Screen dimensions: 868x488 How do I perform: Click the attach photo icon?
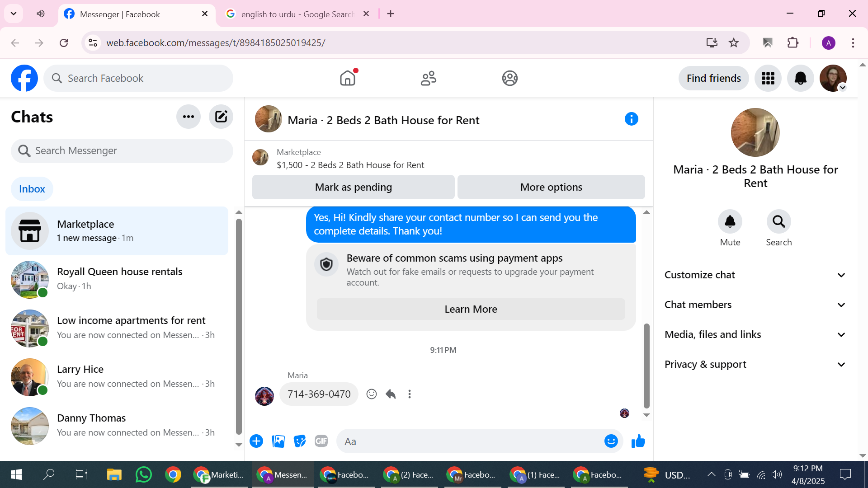click(x=278, y=441)
